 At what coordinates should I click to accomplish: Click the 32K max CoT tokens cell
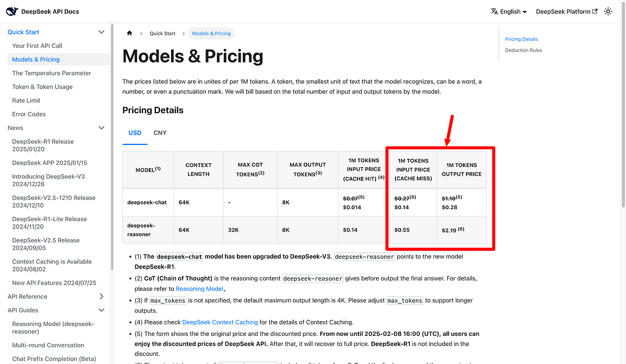pos(250,229)
